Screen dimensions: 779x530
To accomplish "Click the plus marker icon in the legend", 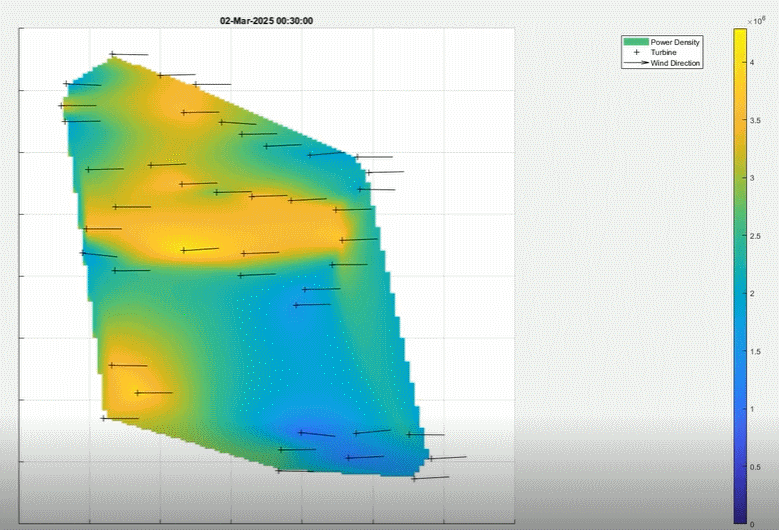I will [x=636, y=52].
